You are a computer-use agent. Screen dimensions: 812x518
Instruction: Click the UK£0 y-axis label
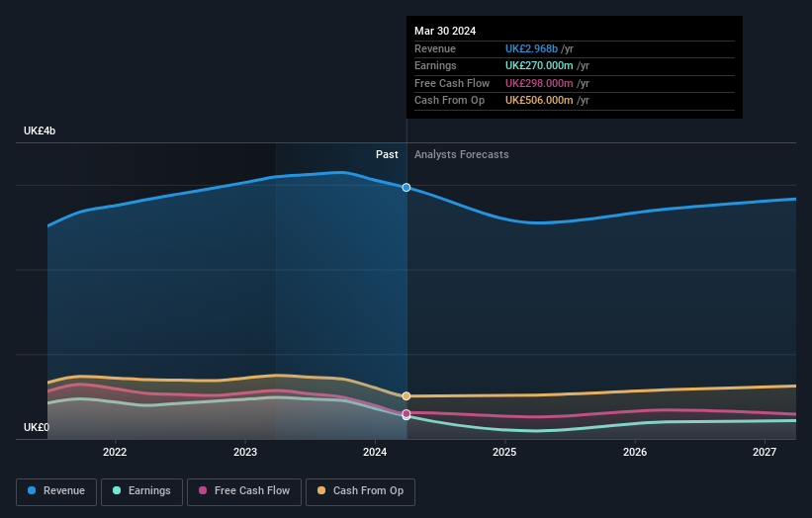coord(37,427)
